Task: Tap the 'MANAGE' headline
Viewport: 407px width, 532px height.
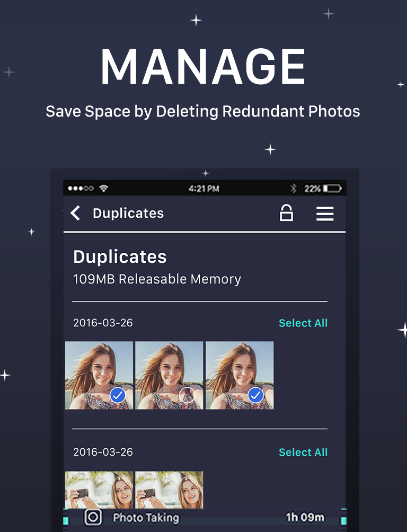Action: [x=203, y=66]
